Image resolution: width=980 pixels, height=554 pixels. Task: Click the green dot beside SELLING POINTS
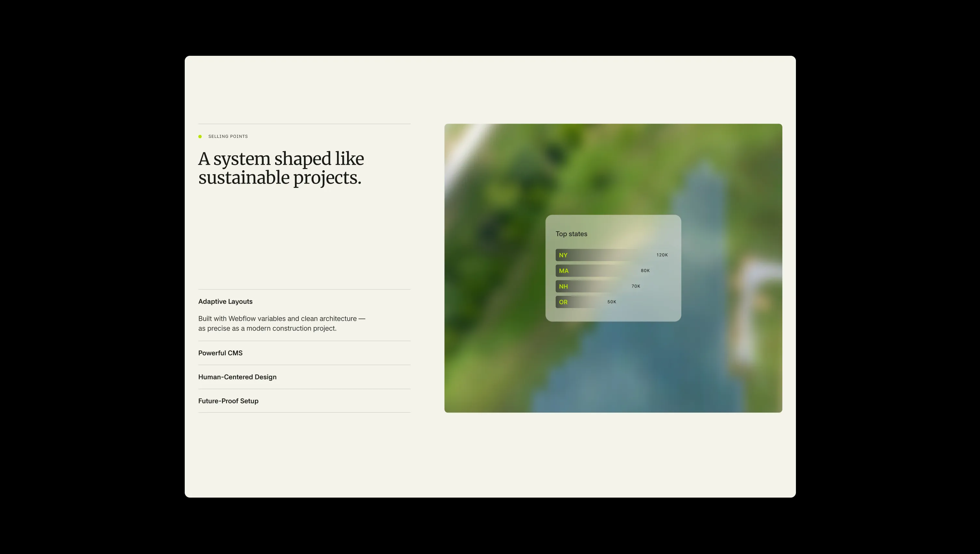(x=200, y=136)
